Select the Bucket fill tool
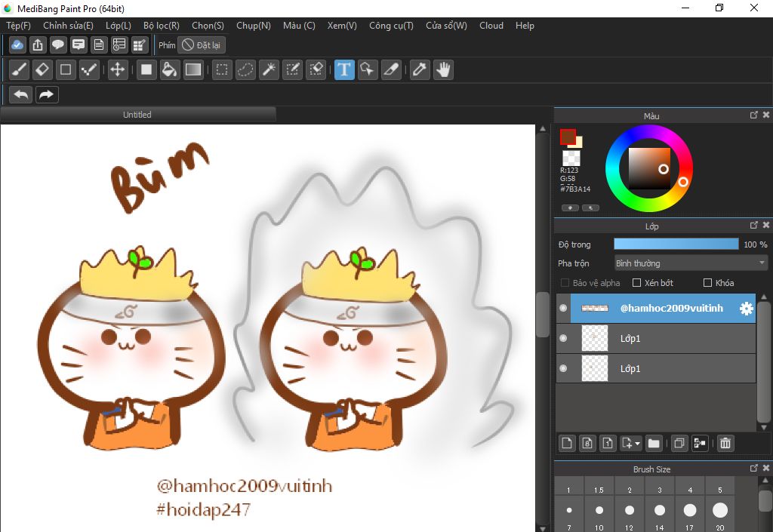773x532 pixels. coord(169,69)
